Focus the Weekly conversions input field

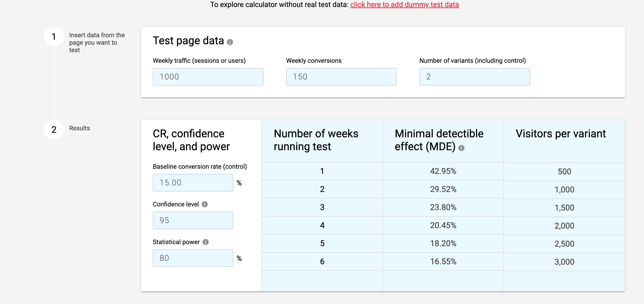pos(341,77)
